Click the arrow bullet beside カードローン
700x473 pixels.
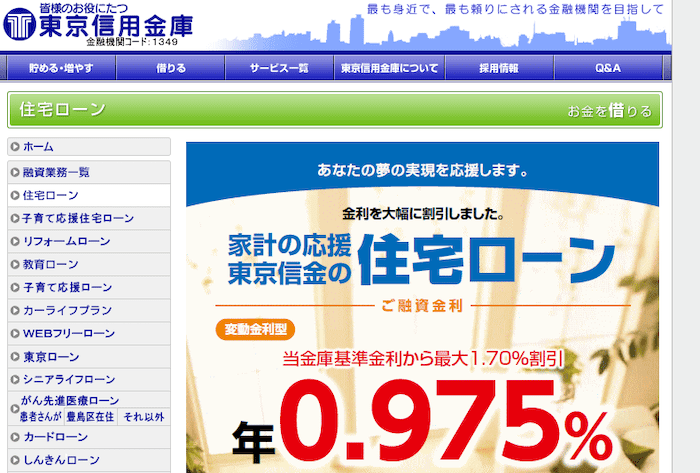(x=15, y=437)
